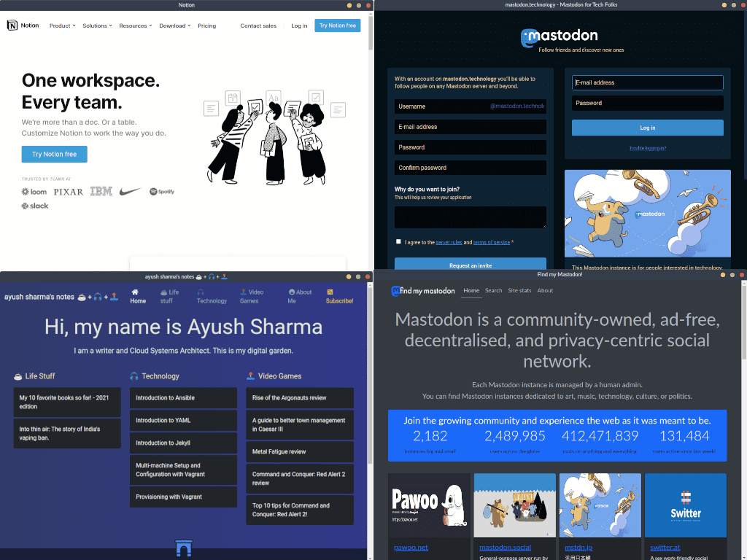
Task: Click the Mastodon elephant trumpet illustration
Action: point(648,214)
